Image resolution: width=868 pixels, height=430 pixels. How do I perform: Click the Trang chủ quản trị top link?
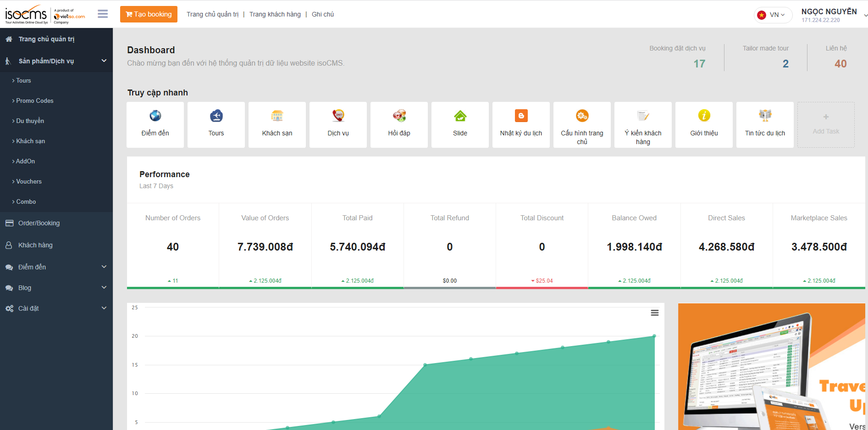click(212, 14)
